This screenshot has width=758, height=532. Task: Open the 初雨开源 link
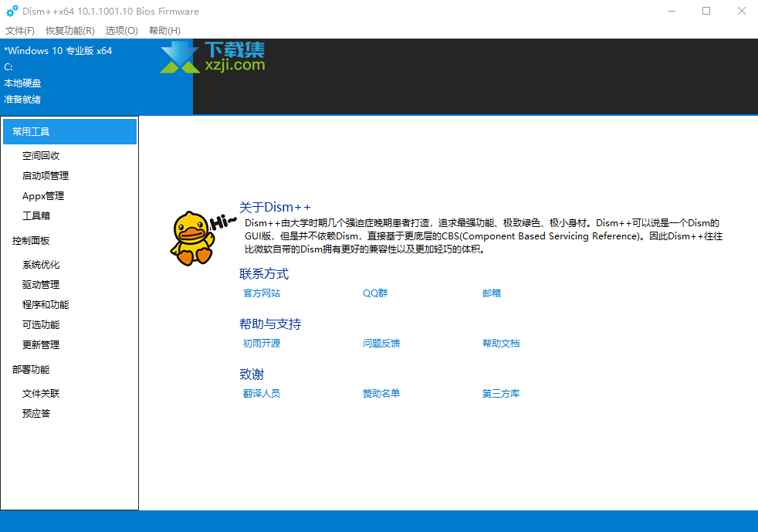point(262,344)
